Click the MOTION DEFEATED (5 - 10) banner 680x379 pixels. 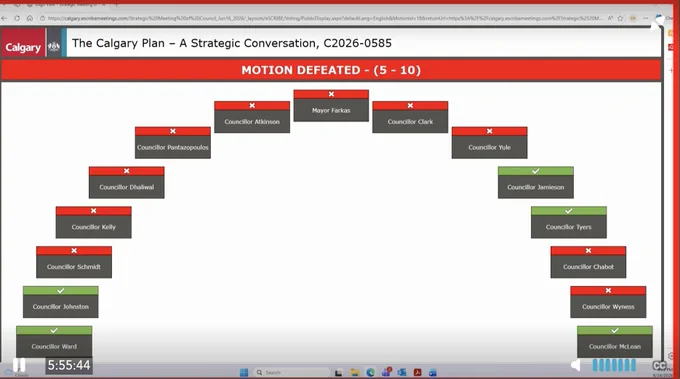click(x=331, y=70)
